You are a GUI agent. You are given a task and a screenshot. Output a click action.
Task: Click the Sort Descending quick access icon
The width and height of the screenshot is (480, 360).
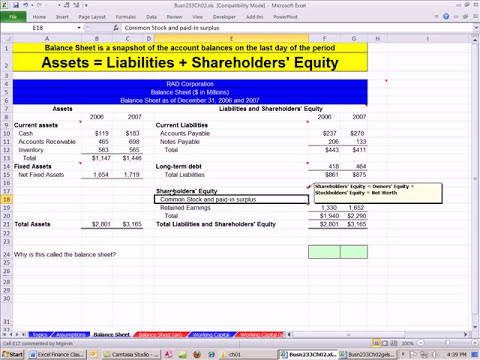click(x=75, y=5)
